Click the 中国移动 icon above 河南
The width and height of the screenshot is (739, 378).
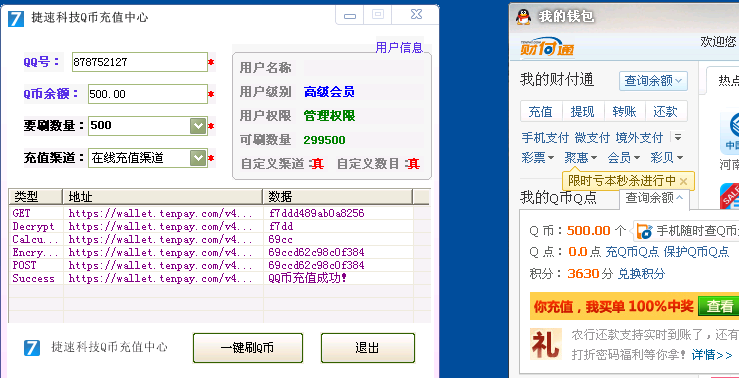coord(730,132)
